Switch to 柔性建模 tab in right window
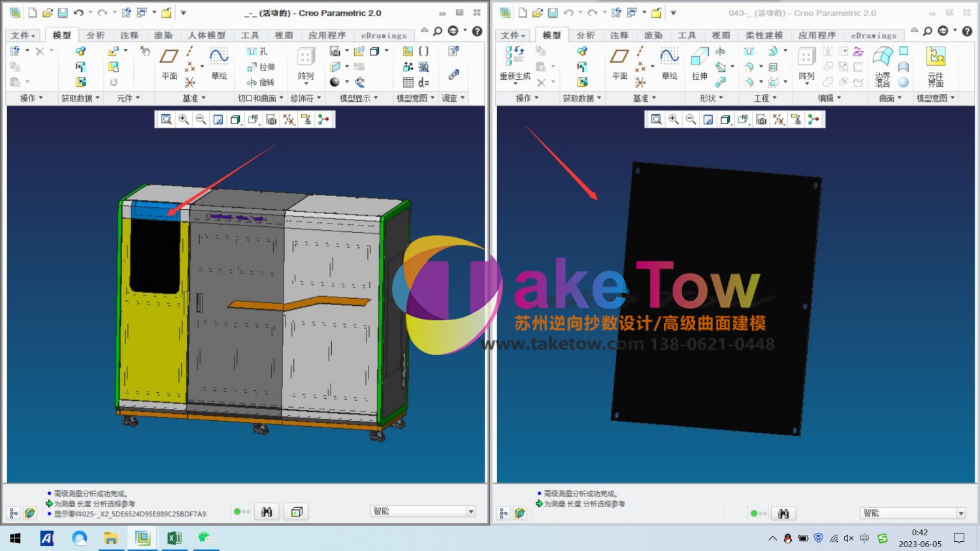Image resolution: width=980 pixels, height=551 pixels. (764, 35)
